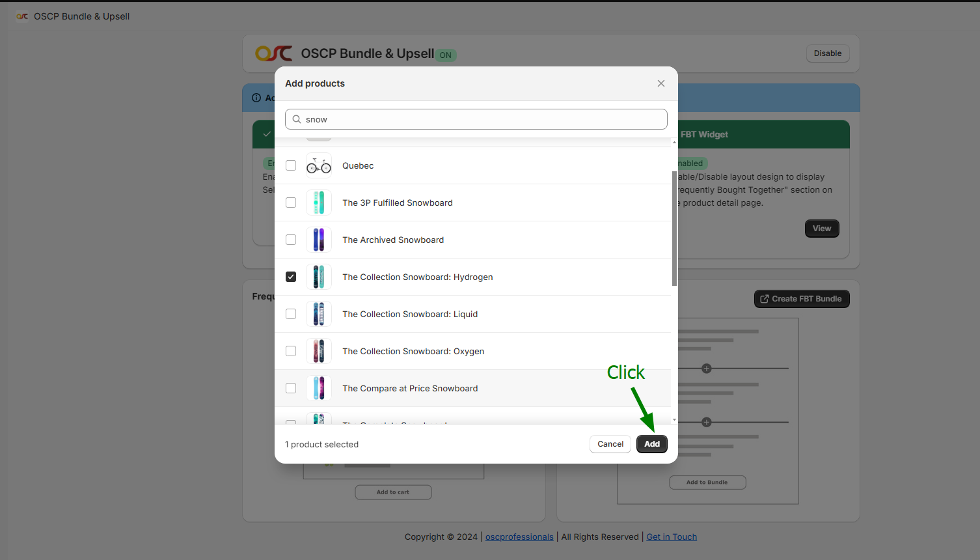Click the search magnifier icon
This screenshot has height=560, width=980.
297,119
